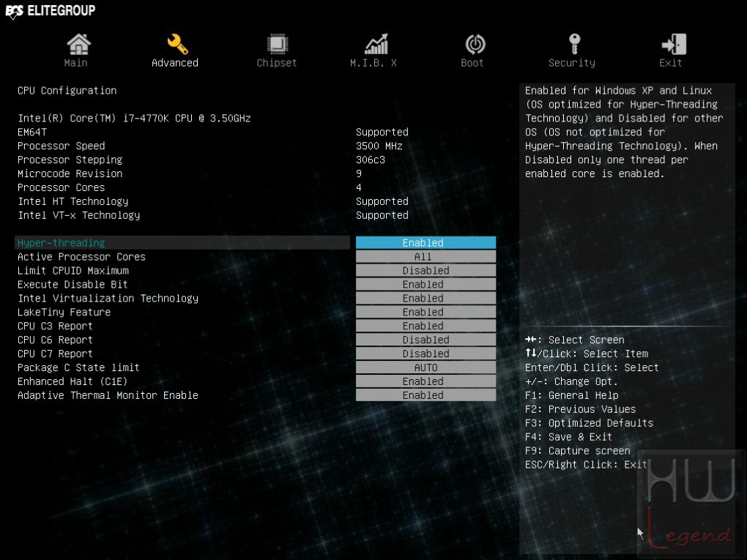Toggle the Enhanced Halt (C1E) value

[x=425, y=381]
